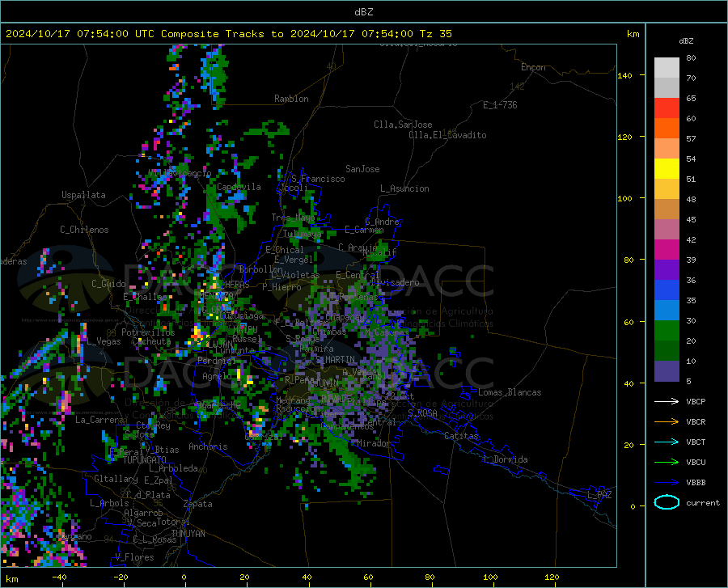Image resolution: width=728 pixels, height=588 pixels.
Task: Click the Potrerillos place label
Action: (x=148, y=332)
